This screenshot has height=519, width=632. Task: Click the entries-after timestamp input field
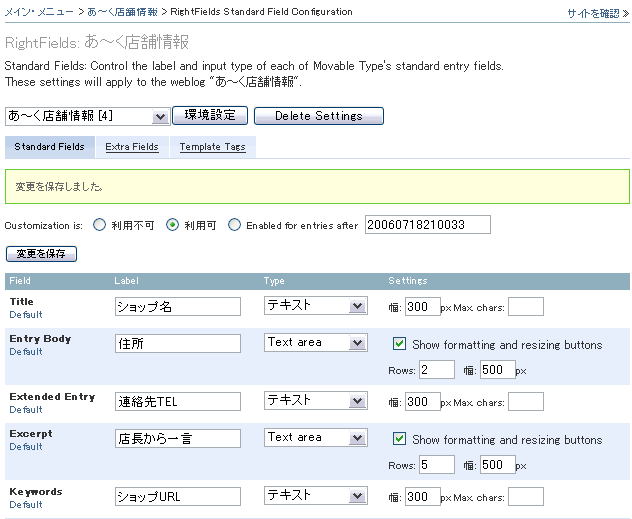coord(428,225)
